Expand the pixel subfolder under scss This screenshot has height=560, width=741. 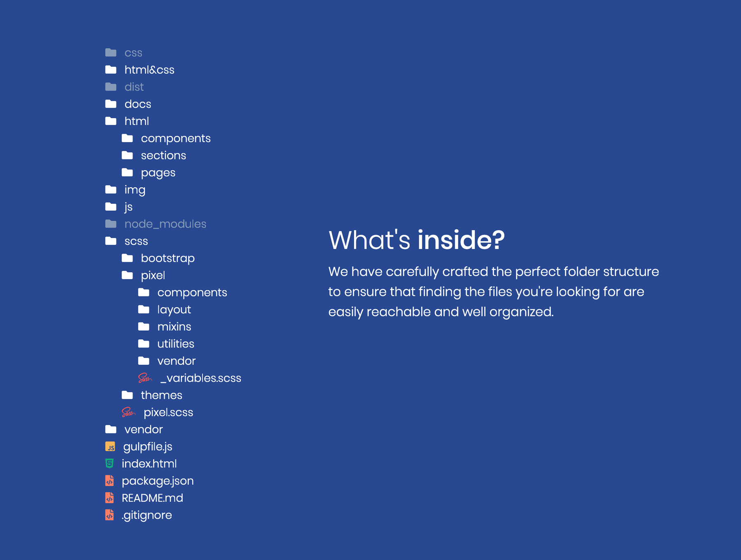pos(153,275)
